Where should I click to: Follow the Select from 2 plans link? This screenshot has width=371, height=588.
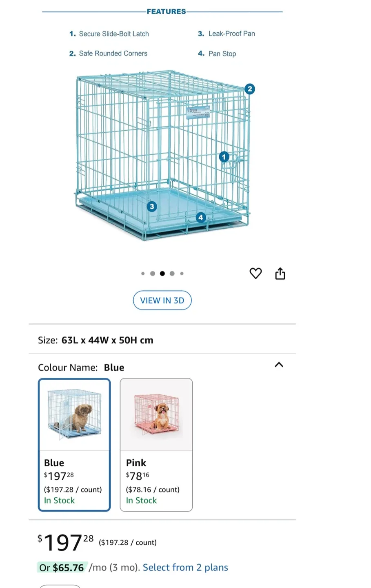185,567
